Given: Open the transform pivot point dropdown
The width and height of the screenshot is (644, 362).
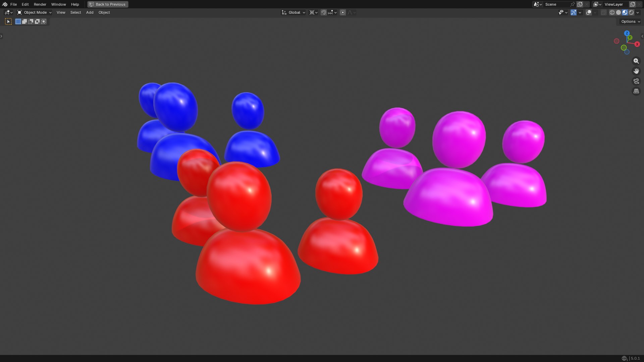Looking at the screenshot, I should [x=313, y=12].
